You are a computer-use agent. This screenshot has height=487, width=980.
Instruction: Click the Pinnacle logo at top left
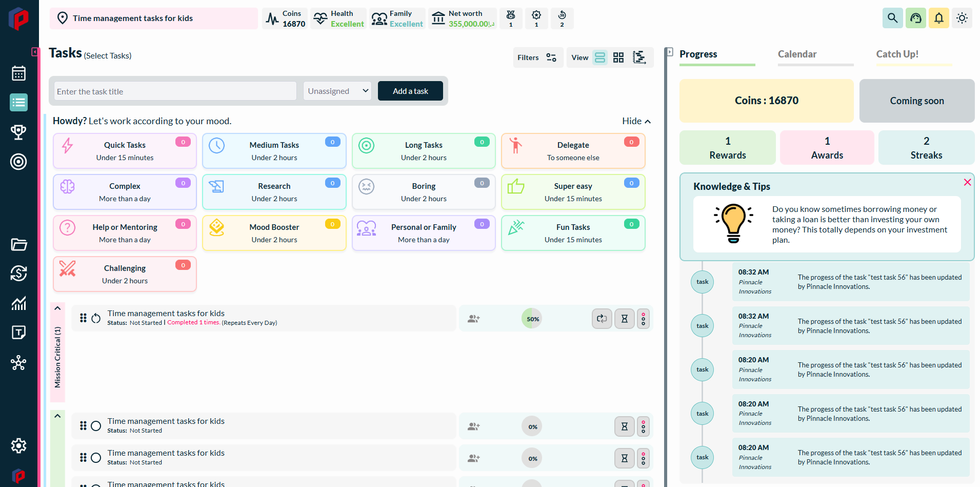coord(19,19)
